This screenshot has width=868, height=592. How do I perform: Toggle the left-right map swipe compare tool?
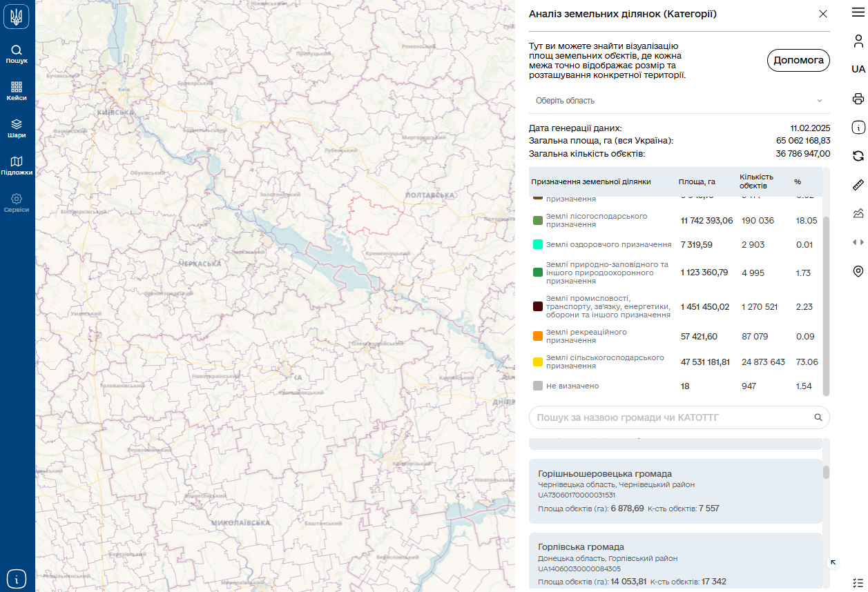tap(858, 242)
